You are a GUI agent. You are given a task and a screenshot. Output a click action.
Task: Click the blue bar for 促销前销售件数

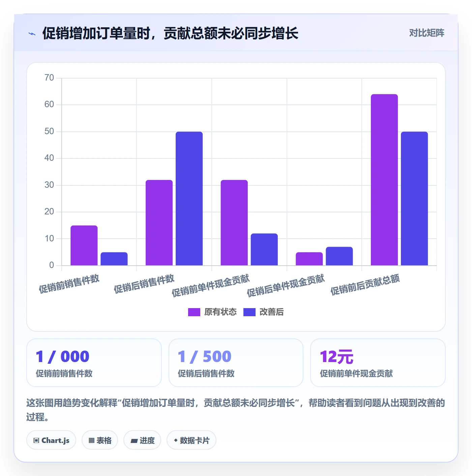[114, 259]
